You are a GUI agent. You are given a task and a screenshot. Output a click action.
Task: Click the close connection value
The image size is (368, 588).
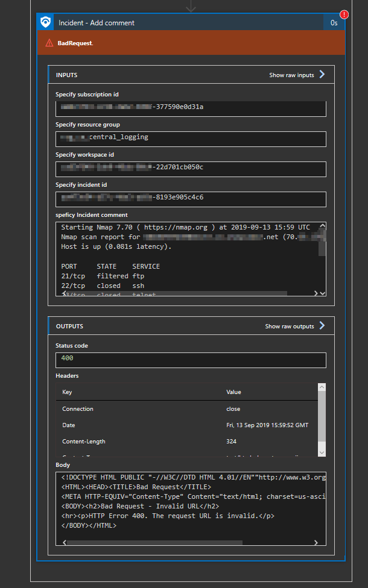coord(233,408)
